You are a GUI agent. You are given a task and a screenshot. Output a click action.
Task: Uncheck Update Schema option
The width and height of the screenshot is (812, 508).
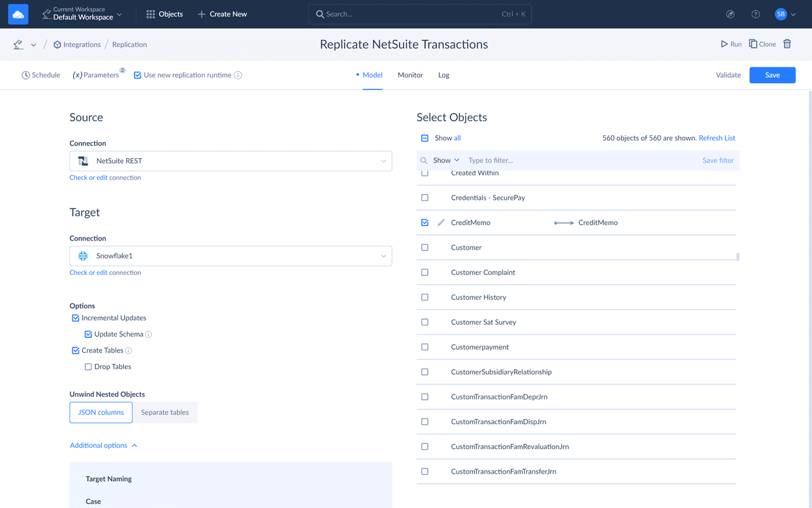pyautogui.click(x=88, y=334)
